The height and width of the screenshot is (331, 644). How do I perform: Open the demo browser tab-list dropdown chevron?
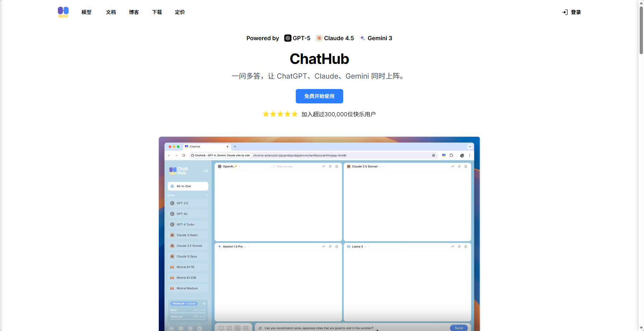[470, 146]
